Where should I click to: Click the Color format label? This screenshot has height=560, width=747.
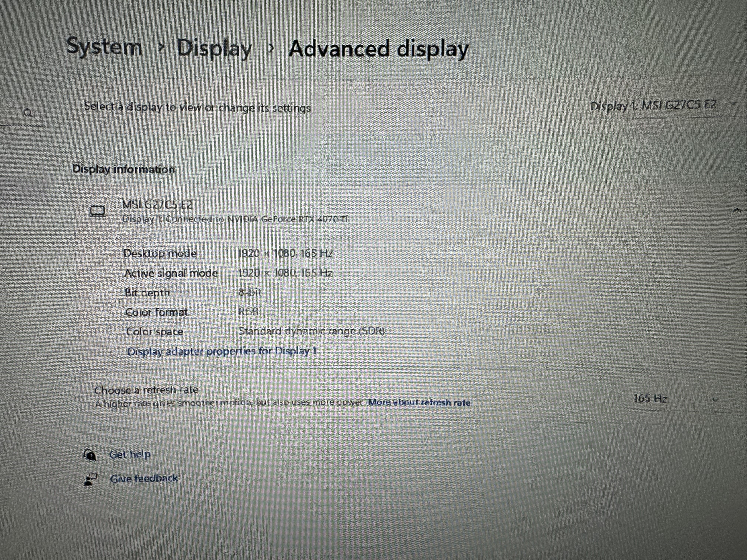pyautogui.click(x=156, y=312)
